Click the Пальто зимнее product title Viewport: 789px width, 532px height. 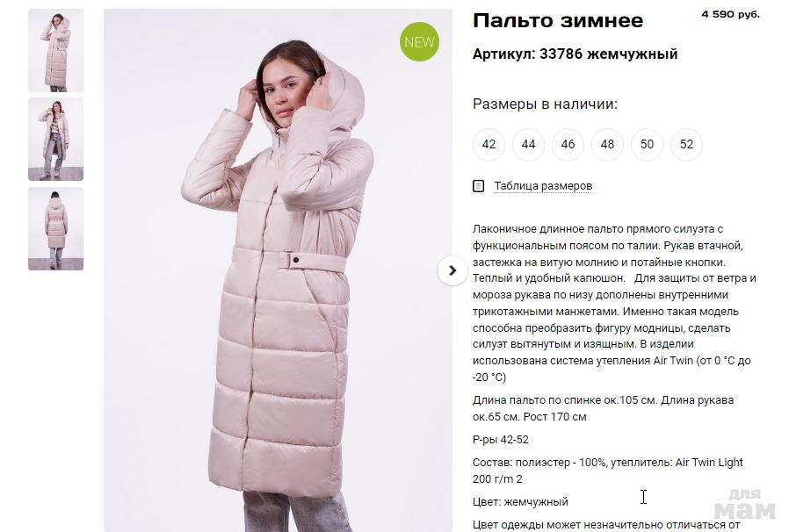tap(558, 20)
